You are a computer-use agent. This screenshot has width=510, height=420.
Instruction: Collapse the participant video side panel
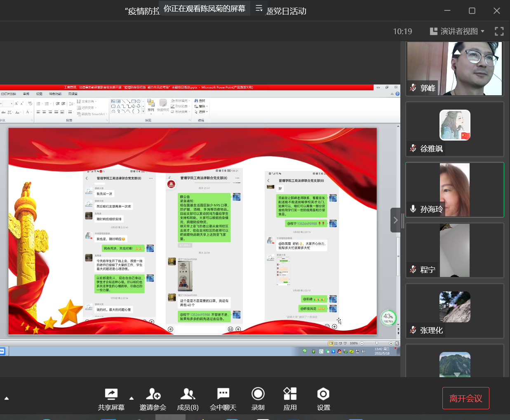pos(395,220)
